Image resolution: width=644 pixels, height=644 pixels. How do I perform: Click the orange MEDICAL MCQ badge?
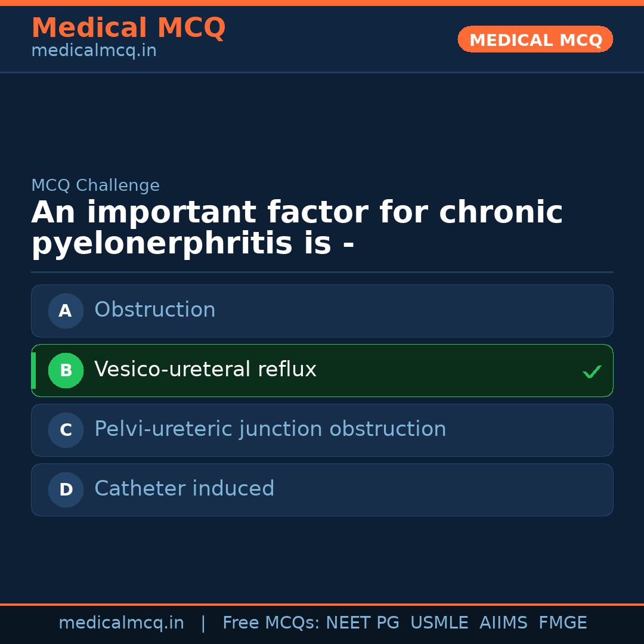coord(535,39)
